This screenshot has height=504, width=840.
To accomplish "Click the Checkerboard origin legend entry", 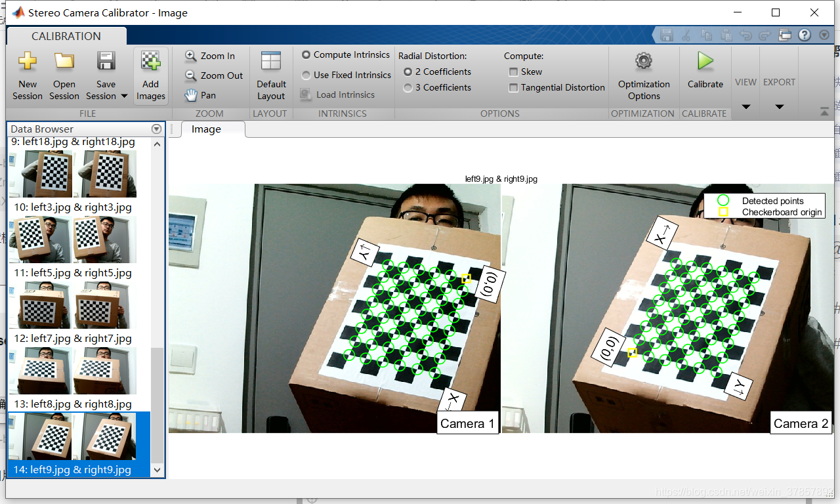I will coord(769,212).
